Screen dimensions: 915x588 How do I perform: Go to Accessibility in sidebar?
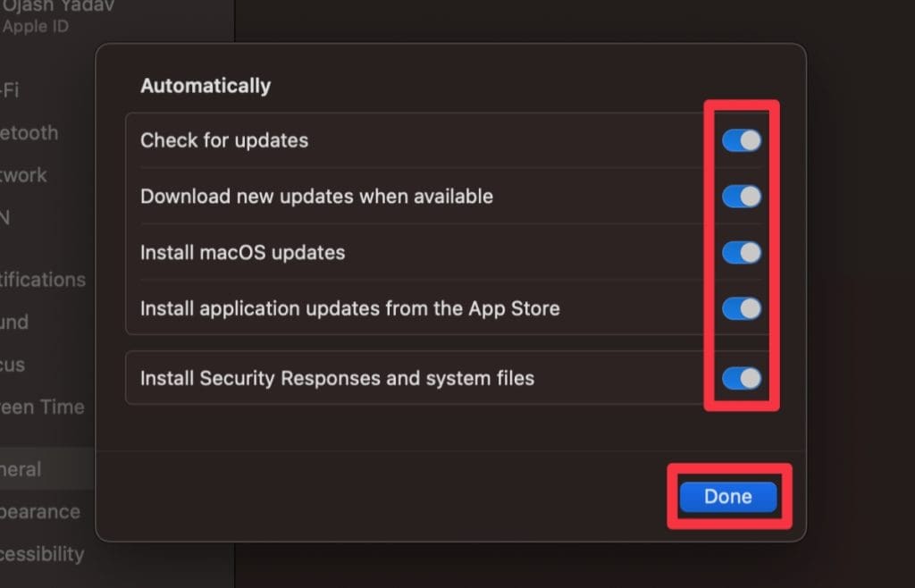(42, 554)
